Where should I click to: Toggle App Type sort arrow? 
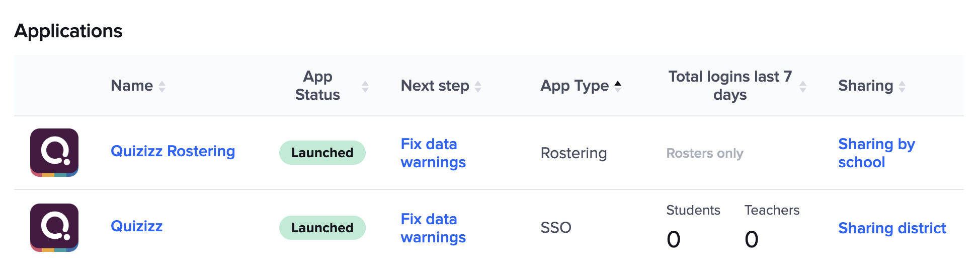click(618, 86)
